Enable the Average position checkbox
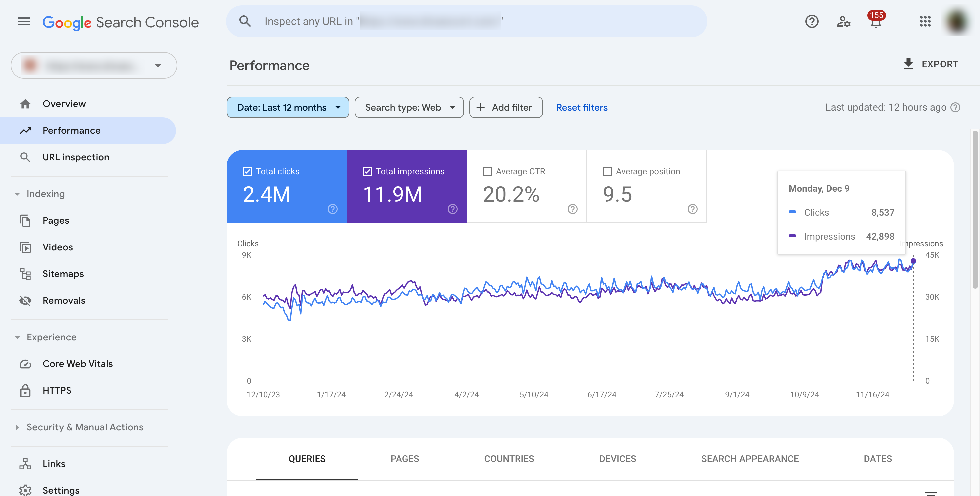This screenshot has width=980, height=496. click(x=607, y=171)
